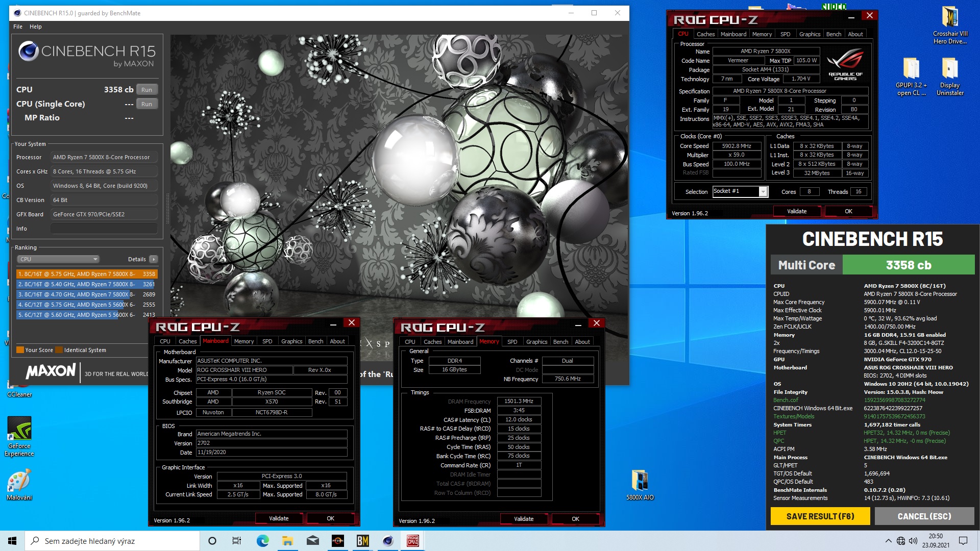The height and width of the screenshot is (551, 980).
Task: Open About tab in memory CPU-Z window
Action: [582, 342]
